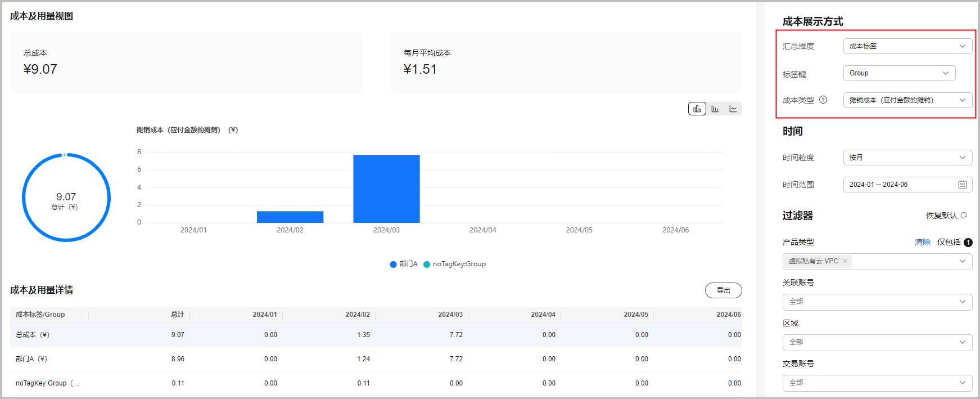Click the 部门A (¥) table row label
980x399 pixels.
31,359
